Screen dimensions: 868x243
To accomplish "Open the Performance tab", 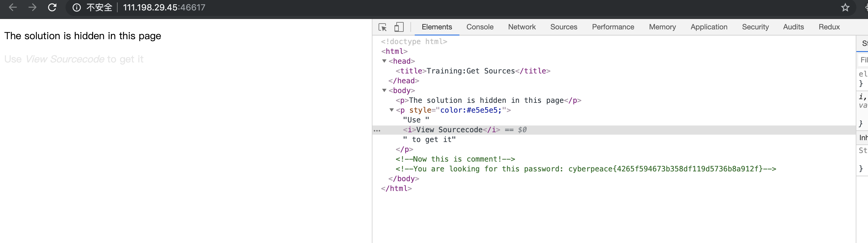I will click(x=613, y=27).
